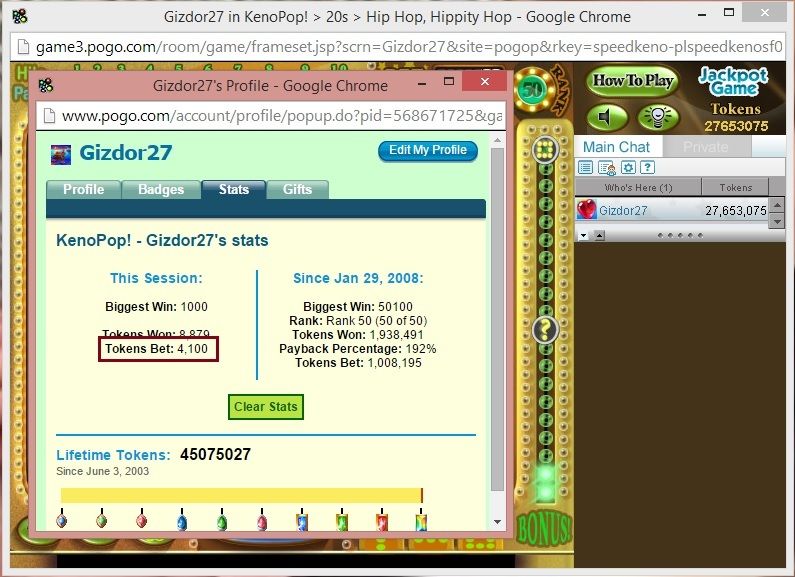
Task: Click page icon in main window address bar
Action: point(23,47)
